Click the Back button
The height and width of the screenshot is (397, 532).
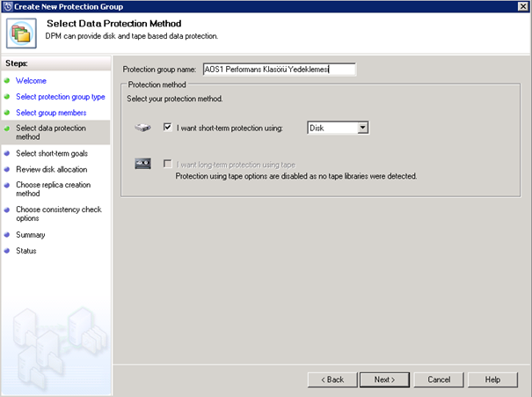tap(332, 379)
